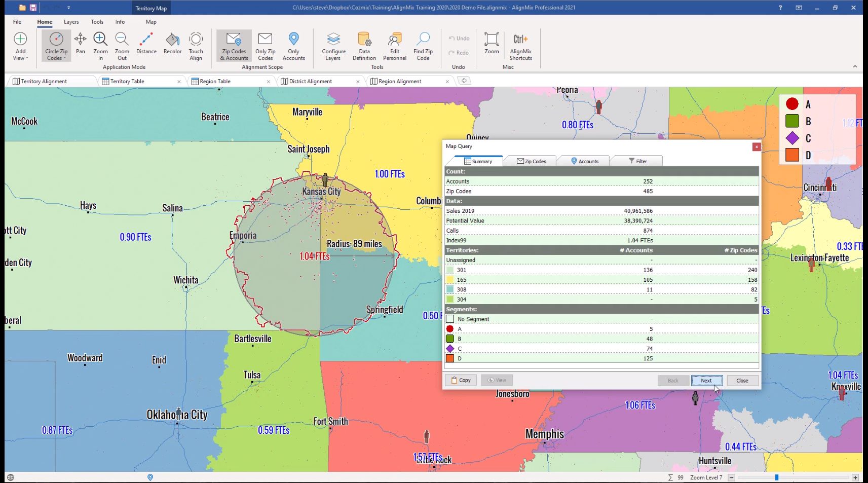Click the location pin icon in status bar
This screenshot has height=483, width=868.
(x=150, y=477)
